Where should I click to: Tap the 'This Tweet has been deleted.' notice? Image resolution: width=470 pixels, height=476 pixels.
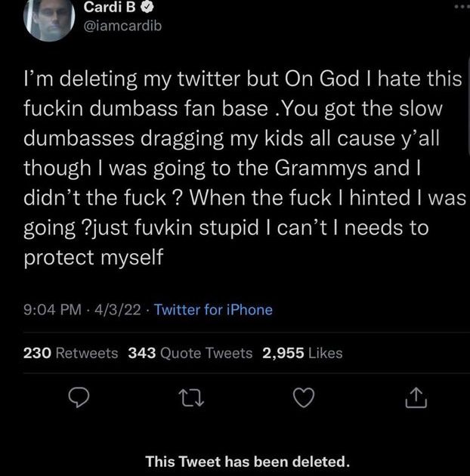(248, 461)
